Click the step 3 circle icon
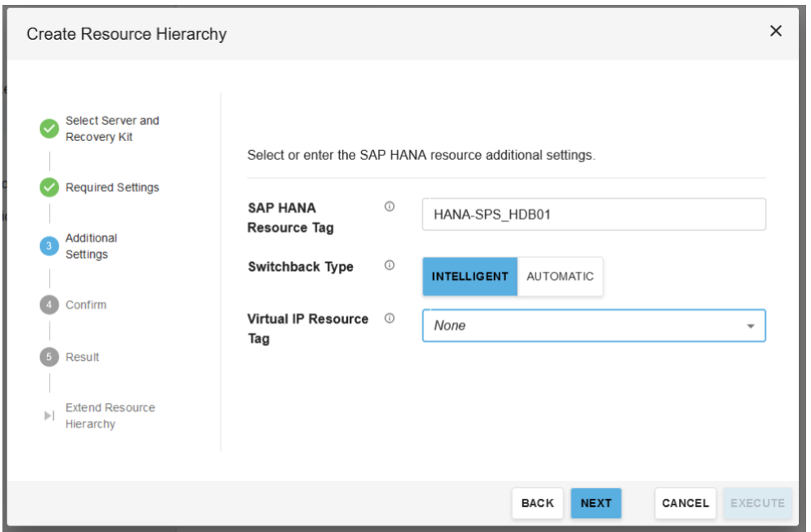Image resolution: width=811 pixels, height=532 pixels. pyautogui.click(x=49, y=246)
